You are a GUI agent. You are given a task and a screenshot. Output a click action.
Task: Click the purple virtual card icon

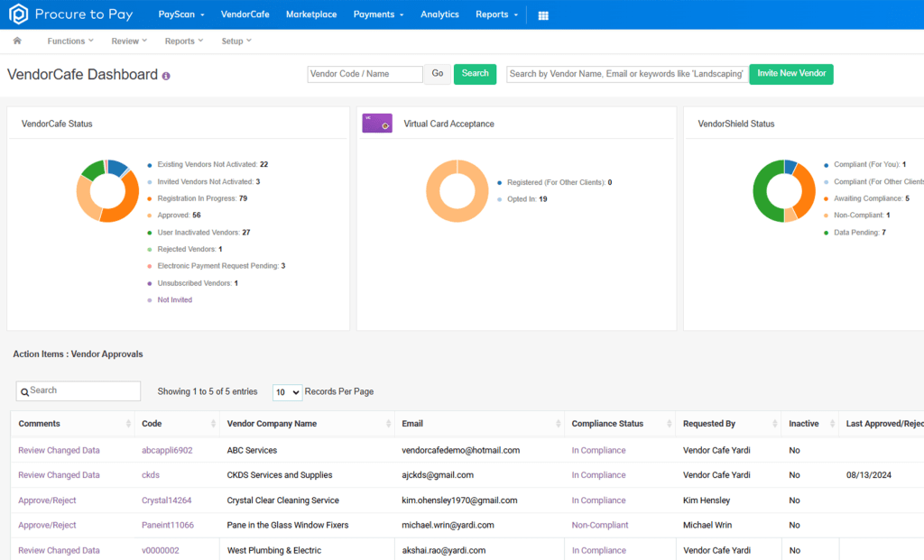(377, 124)
